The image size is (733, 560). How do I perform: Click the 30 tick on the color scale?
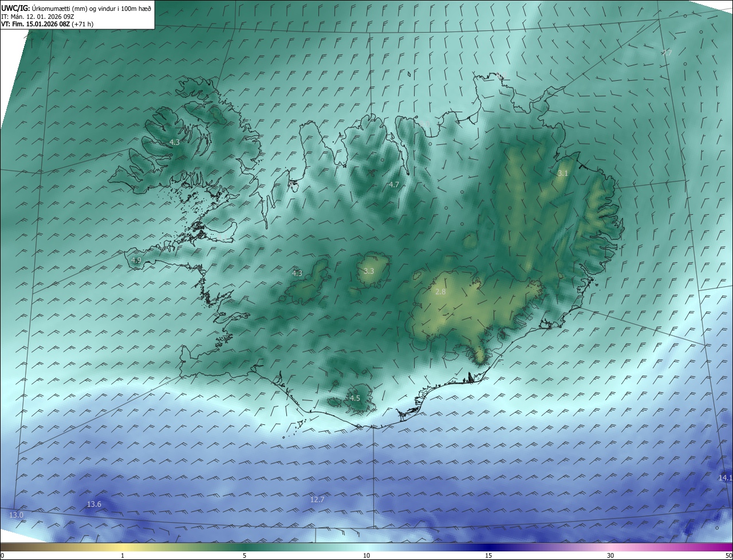pos(610,555)
